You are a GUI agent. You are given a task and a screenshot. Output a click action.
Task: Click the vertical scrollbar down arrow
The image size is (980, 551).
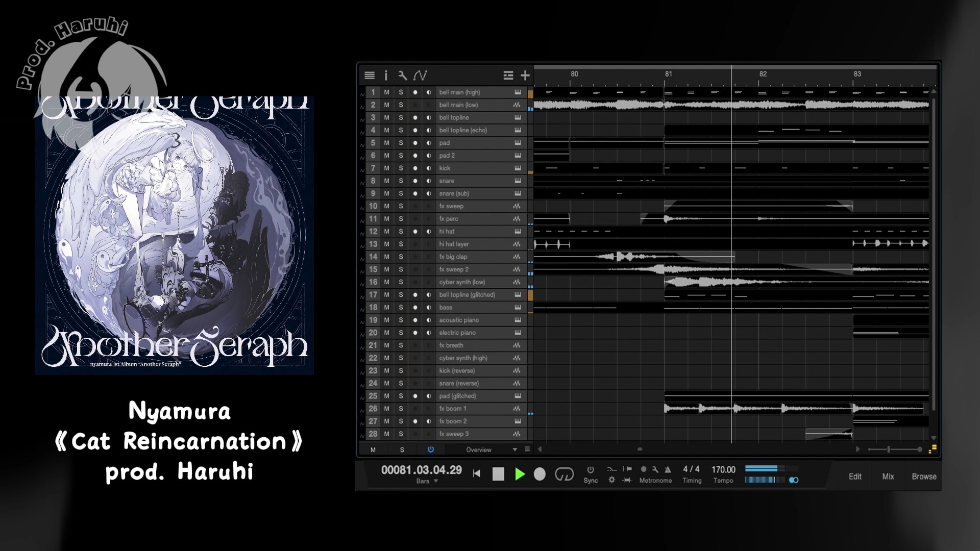934,438
